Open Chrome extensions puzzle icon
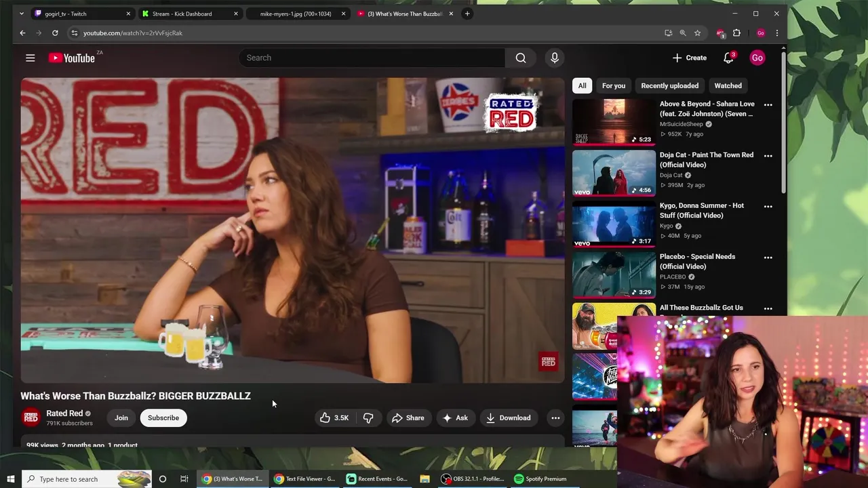This screenshot has height=488, width=868. point(736,33)
